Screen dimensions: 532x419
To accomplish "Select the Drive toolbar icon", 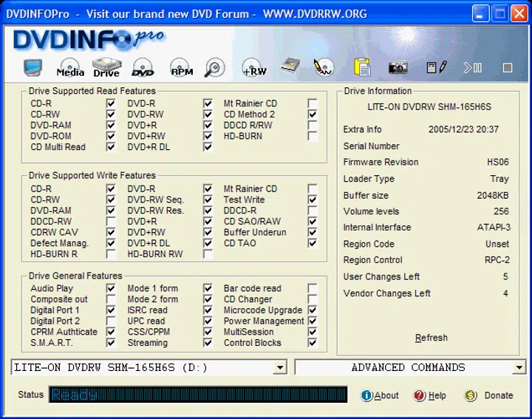I will (106, 67).
